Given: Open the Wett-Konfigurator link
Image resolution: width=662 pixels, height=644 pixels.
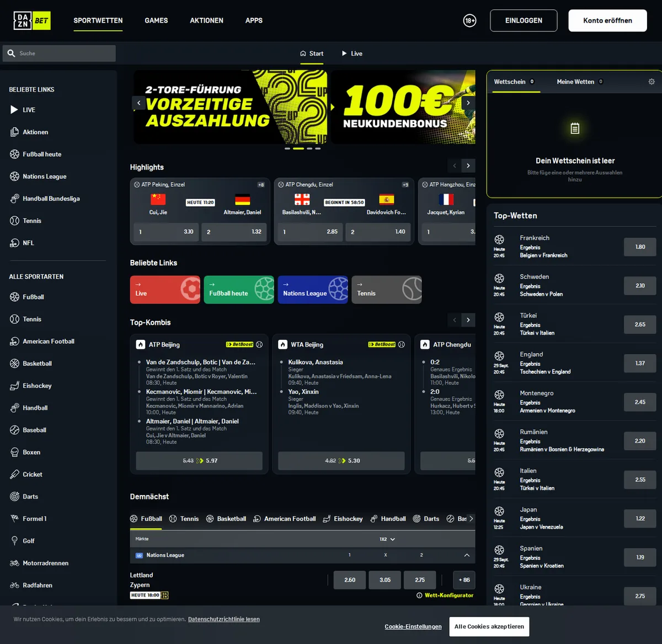Looking at the screenshot, I should click(445, 595).
